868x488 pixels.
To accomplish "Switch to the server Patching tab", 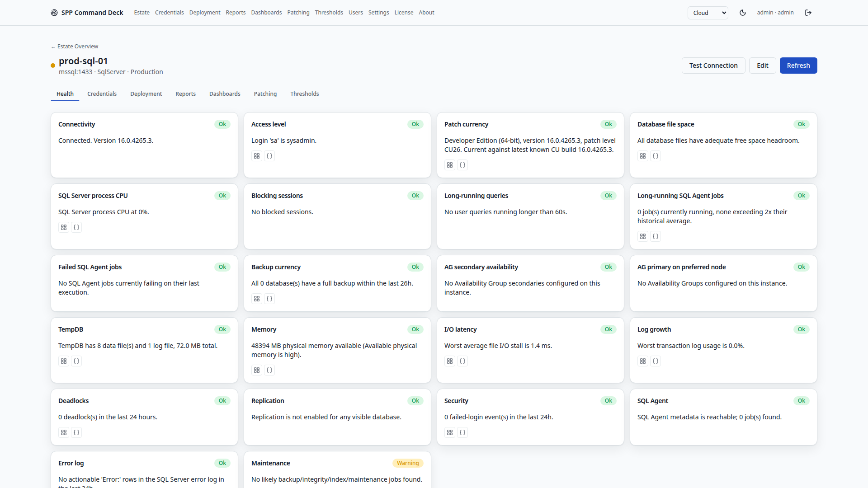I will (265, 94).
